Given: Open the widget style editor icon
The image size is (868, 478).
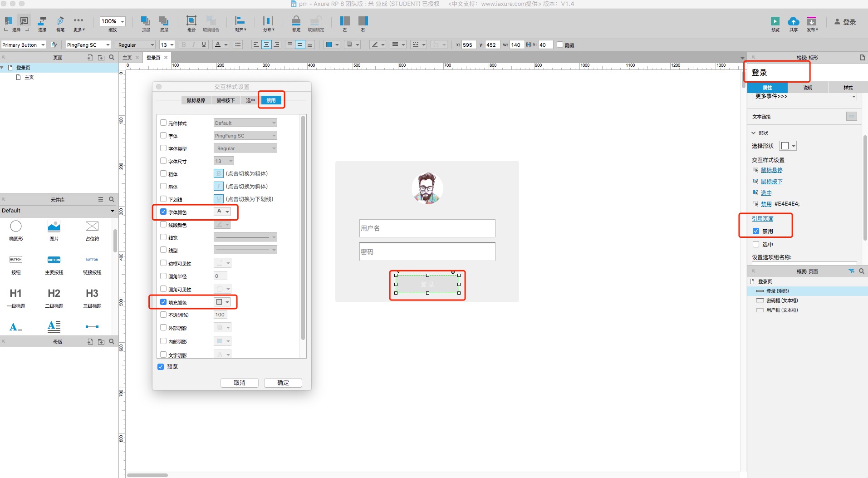Looking at the screenshot, I should pyautogui.click(x=54, y=44).
